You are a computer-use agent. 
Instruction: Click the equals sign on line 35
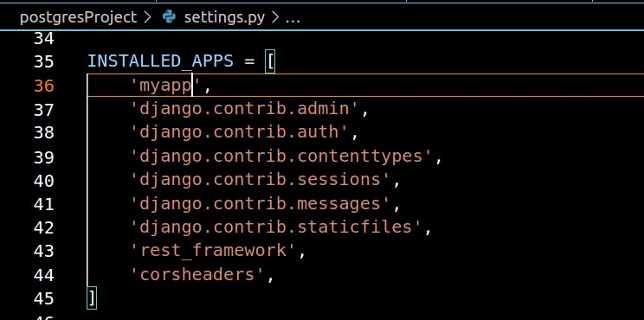point(249,62)
